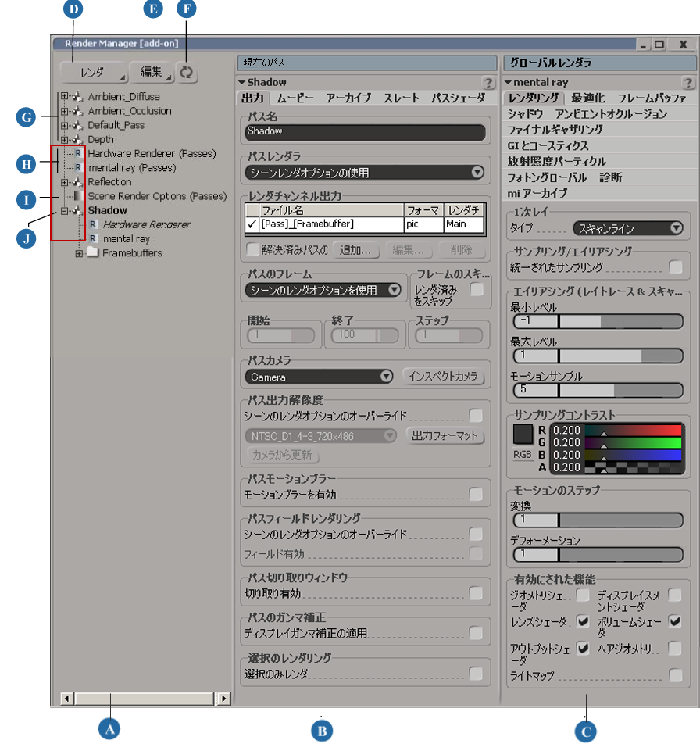Click Scene Render Options (Passes) icon
This screenshot has height=751, width=700.
(x=79, y=196)
